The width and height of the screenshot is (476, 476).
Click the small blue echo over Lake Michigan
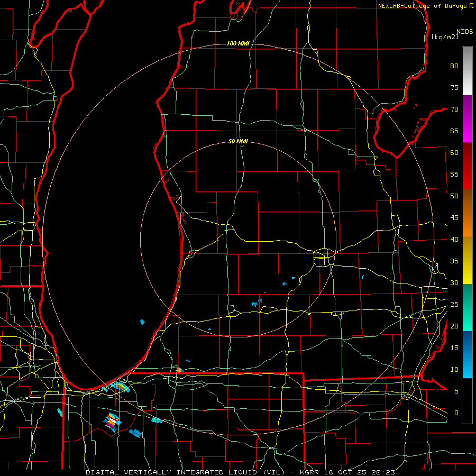(x=142, y=322)
